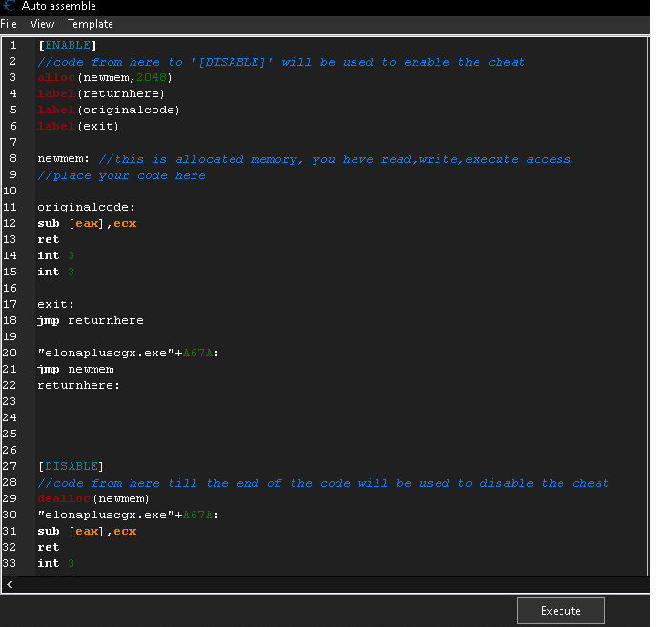Click the horizontal scrollbar track below the code
This screenshot has height=627, width=672.
[x=324, y=585]
